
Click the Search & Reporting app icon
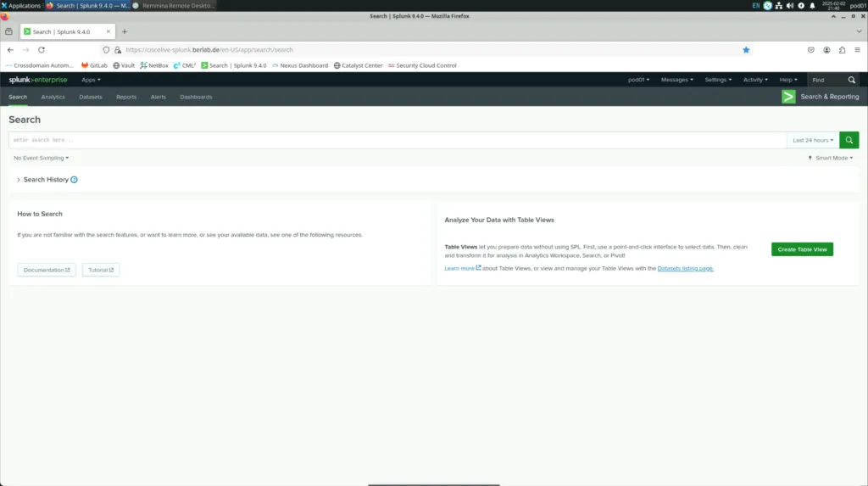tap(788, 97)
